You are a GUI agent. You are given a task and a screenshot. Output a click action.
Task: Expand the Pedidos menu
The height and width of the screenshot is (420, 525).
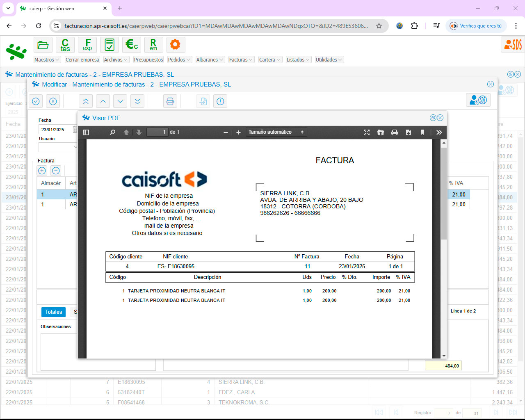click(180, 60)
